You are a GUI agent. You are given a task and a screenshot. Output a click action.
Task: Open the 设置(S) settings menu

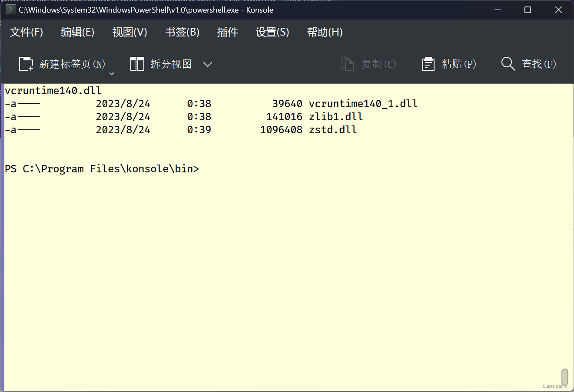pos(272,32)
